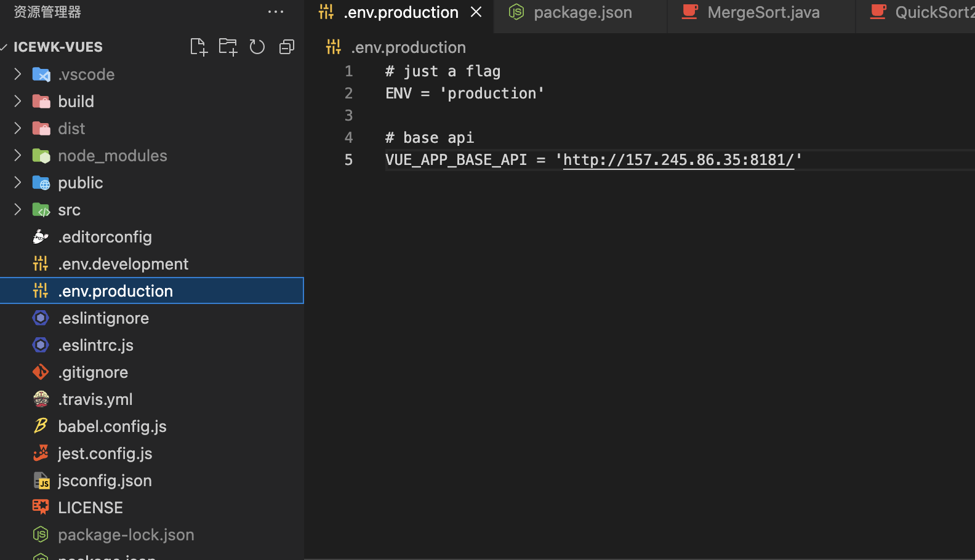Expand the build folder chevron

pos(17,101)
